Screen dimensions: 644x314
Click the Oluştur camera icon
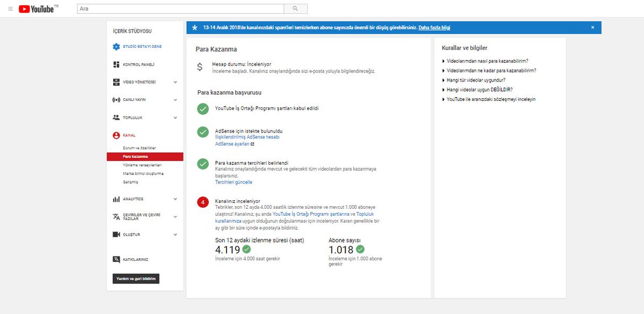pos(116,235)
